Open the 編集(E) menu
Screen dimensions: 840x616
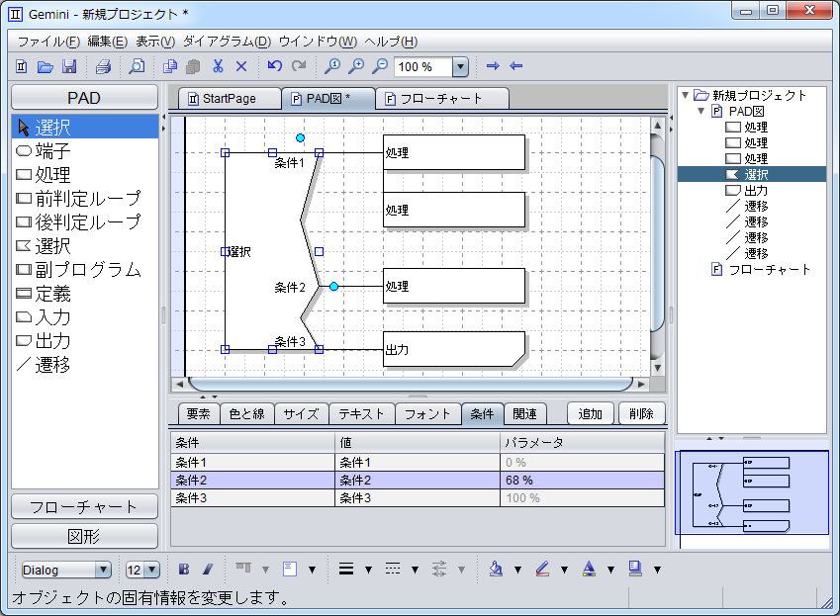coord(107,42)
